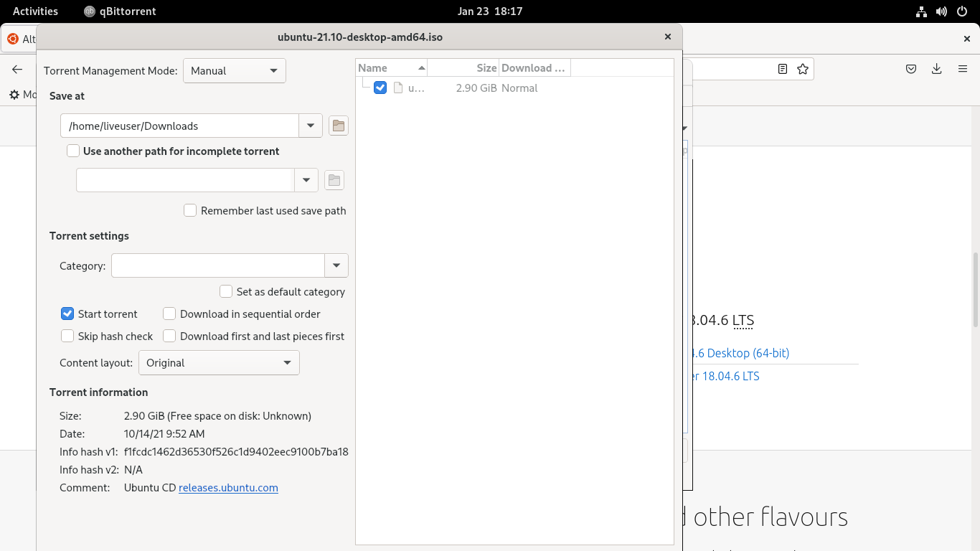Bookmark the page using the star icon
The width and height of the screenshot is (980, 551).
point(802,68)
